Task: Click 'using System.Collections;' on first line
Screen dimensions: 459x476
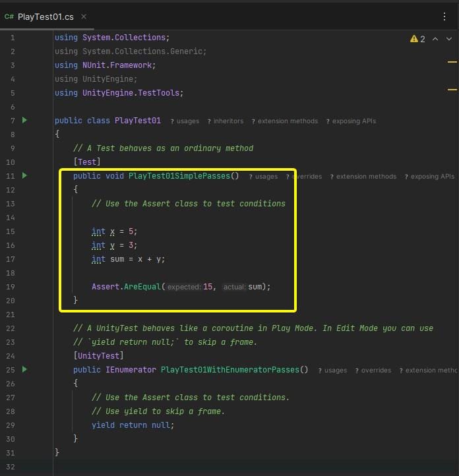Action: [112, 38]
